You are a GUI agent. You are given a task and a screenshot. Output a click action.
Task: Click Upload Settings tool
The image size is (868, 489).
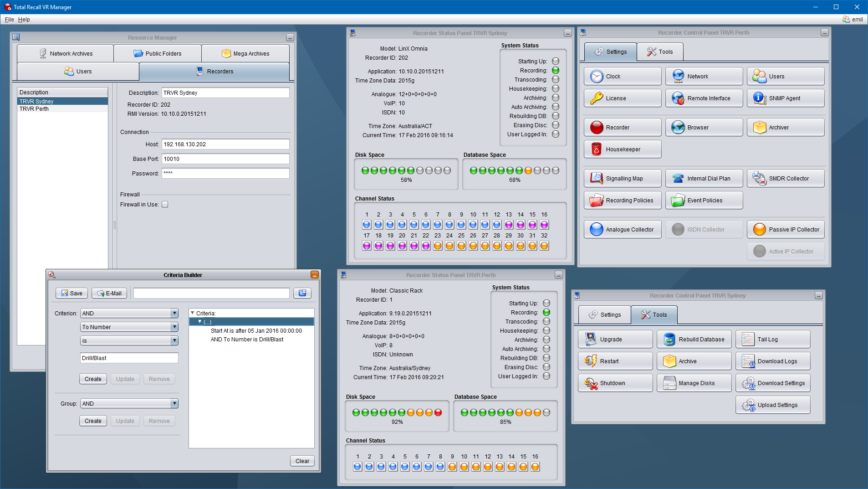pyautogui.click(x=773, y=405)
